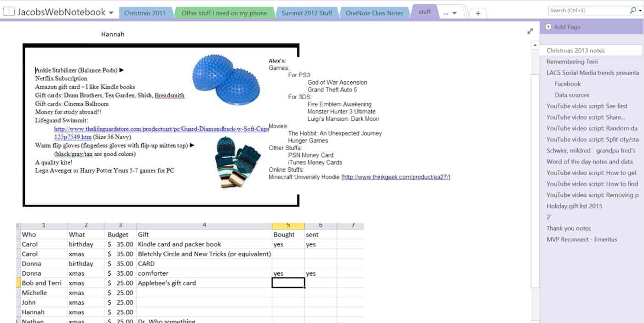Click the Add Page plus icon

click(548, 27)
